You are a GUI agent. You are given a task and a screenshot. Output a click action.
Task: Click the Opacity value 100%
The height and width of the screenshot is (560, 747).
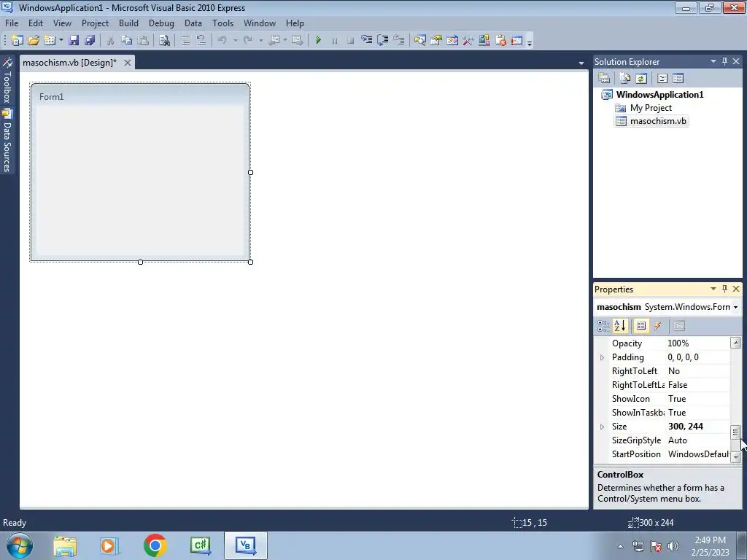point(678,343)
